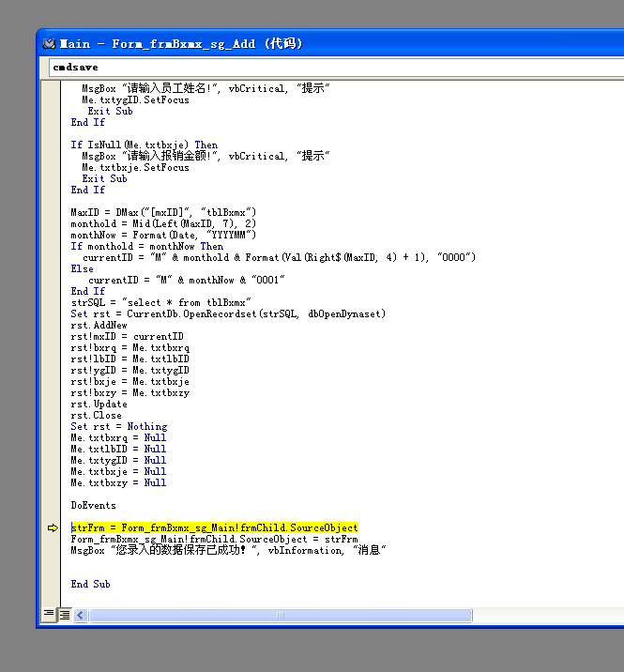Click the MsgBox line with vbInformation

click(228, 550)
